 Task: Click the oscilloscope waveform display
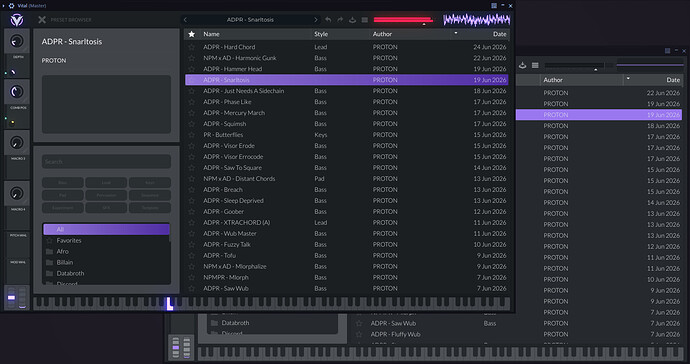coord(477,20)
